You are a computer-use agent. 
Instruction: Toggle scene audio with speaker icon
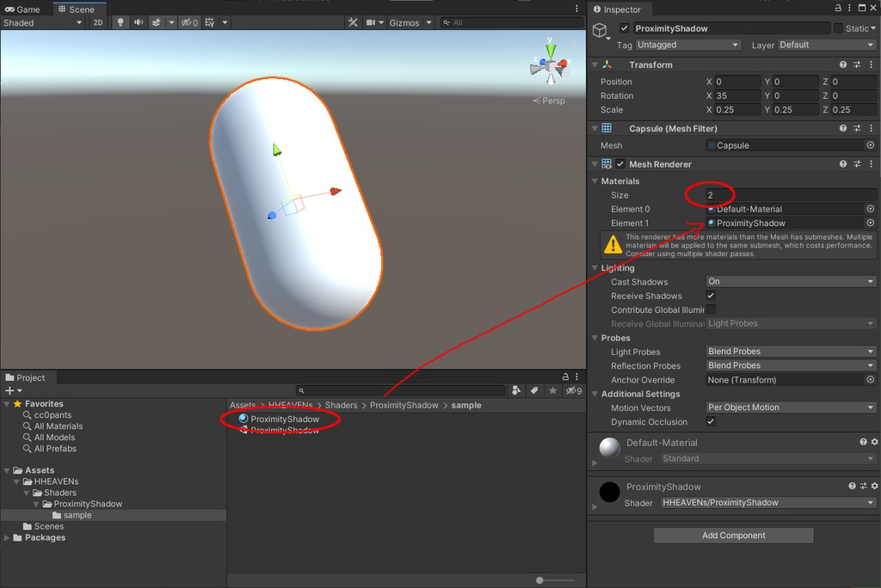(x=137, y=22)
